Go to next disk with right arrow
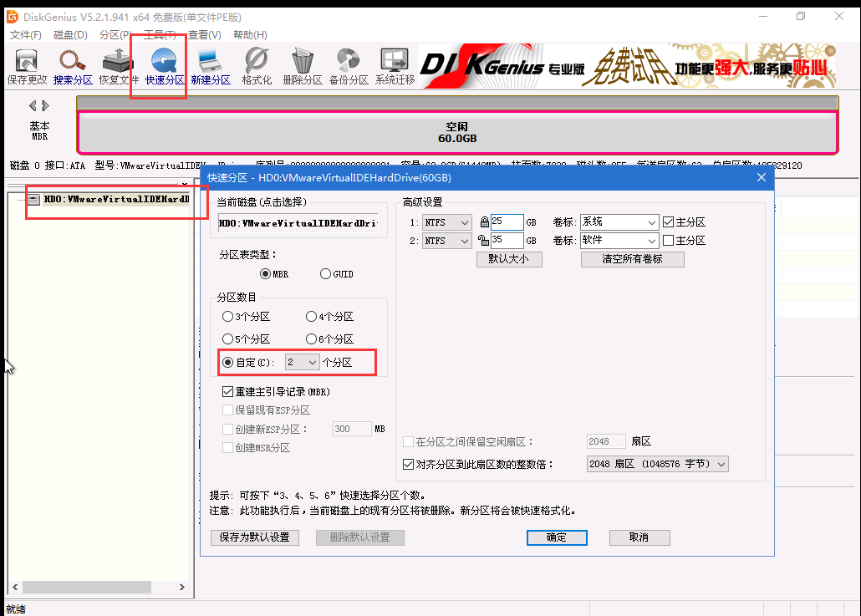The width and height of the screenshot is (861, 616). coord(46,105)
